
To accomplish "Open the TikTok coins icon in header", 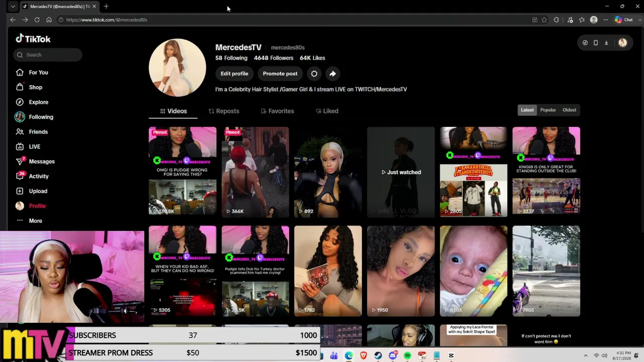I will click(585, 43).
